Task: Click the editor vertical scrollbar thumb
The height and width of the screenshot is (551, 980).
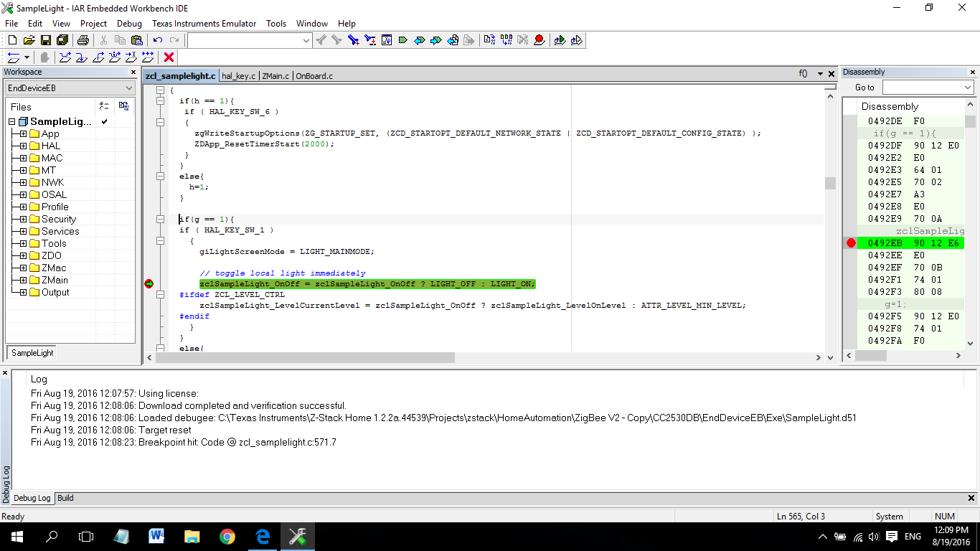Action: pos(830,183)
